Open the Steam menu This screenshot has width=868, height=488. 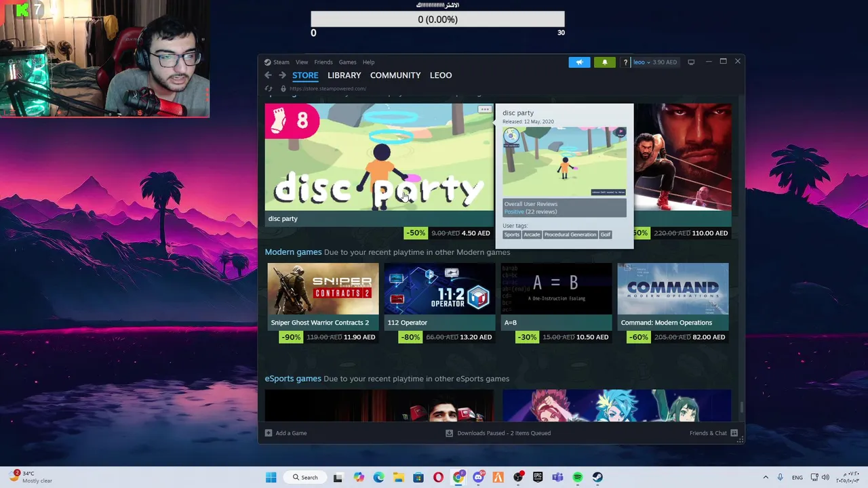tap(281, 62)
